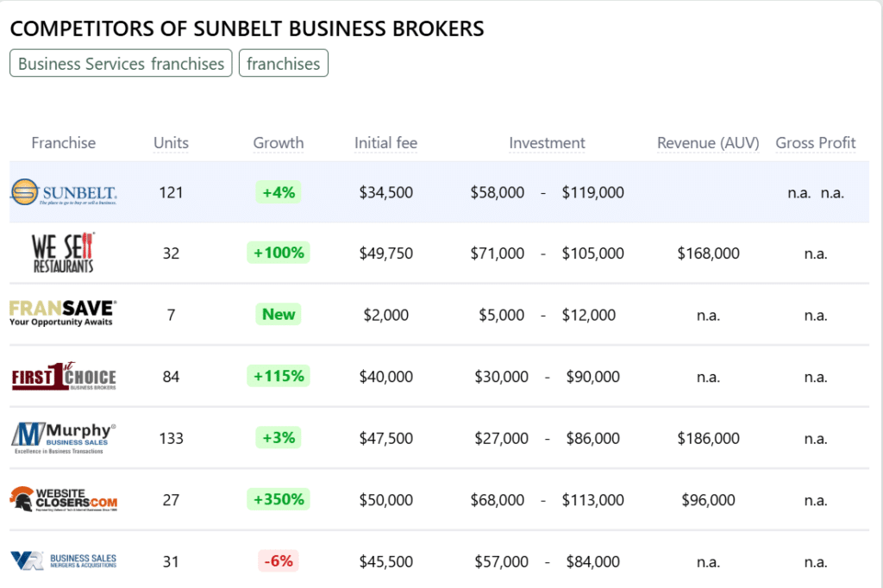Viewport: 883px width, 588px height.
Task: Click the $30,000 minimum investment
Action: 501,377
